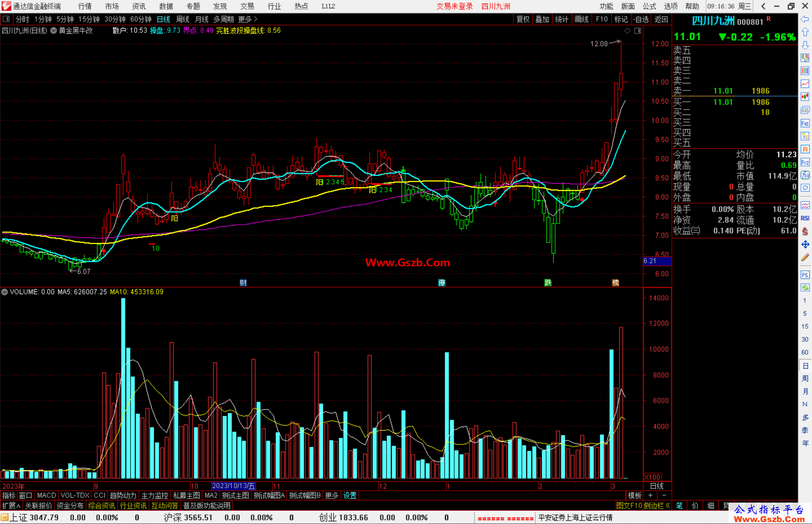Expand the 更多 period options dropdown
Viewport: 812px width, 524px height.
coord(248,19)
